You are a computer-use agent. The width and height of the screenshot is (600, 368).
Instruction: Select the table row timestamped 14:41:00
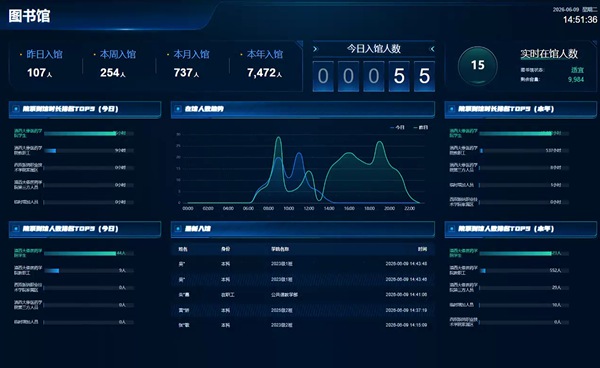pos(303,295)
